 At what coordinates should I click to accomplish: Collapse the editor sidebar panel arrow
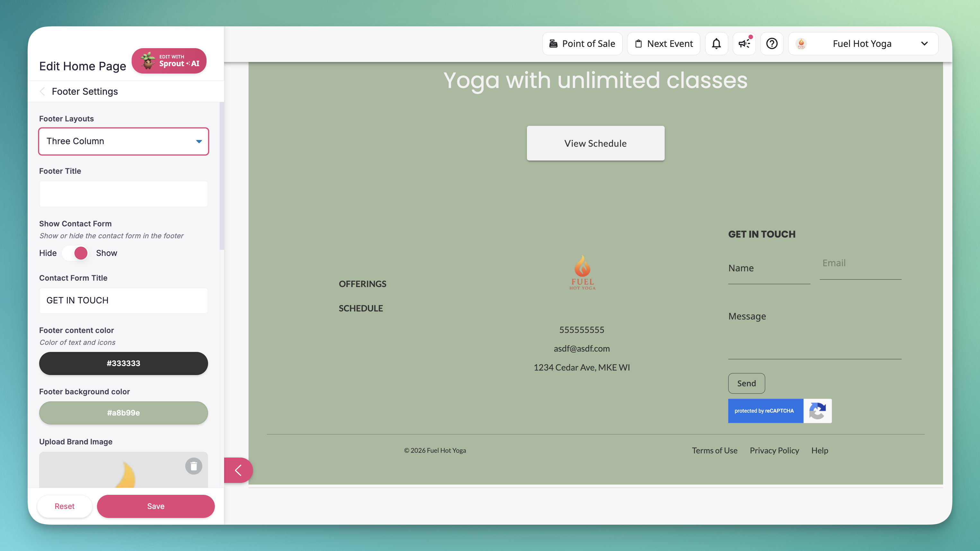click(x=239, y=470)
